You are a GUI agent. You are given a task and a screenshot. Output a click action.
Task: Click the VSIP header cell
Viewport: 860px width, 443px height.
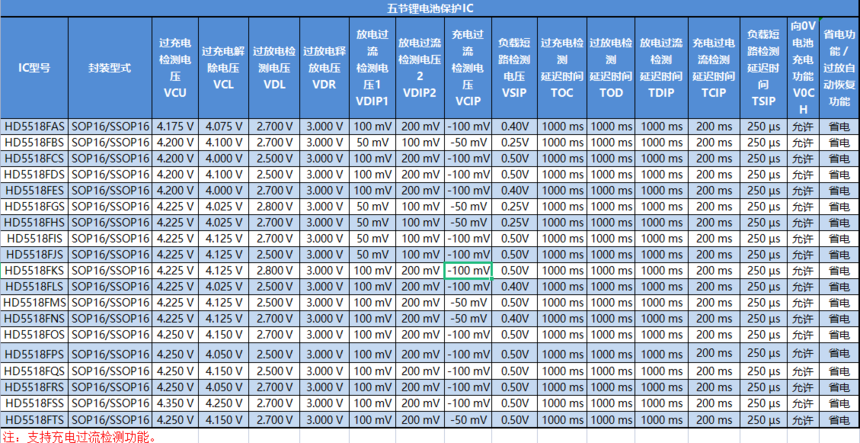514,68
